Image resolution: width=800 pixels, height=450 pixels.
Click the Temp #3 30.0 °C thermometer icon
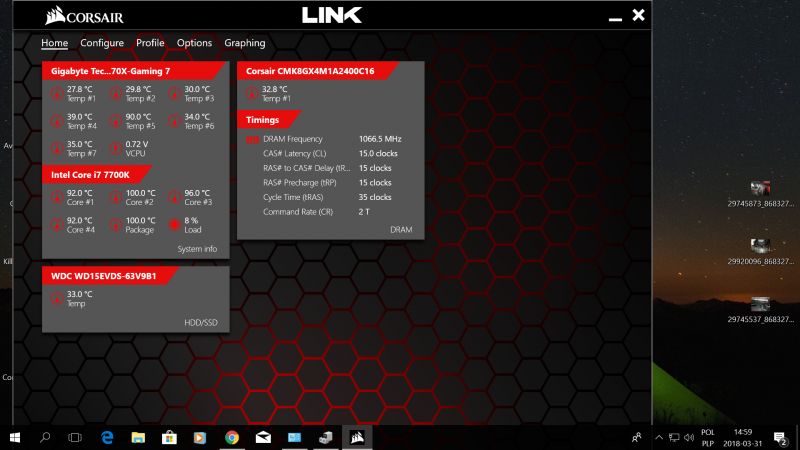pyautogui.click(x=174, y=94)
